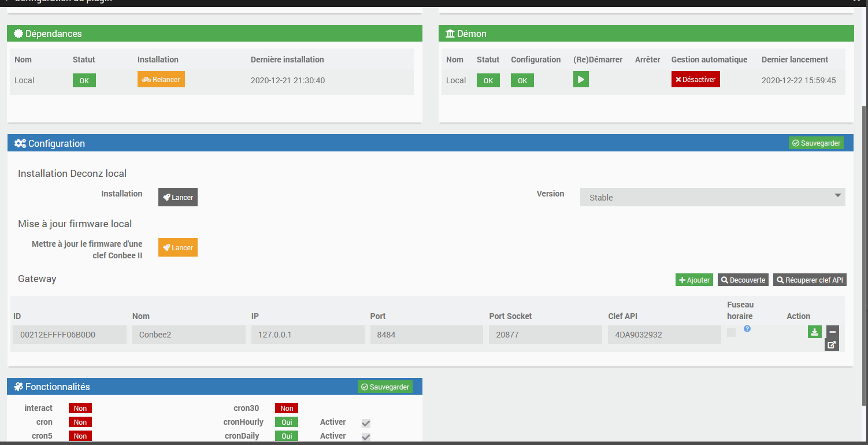Click the cron5 Non badge
The image size is (868, 445).
[80, 436]
